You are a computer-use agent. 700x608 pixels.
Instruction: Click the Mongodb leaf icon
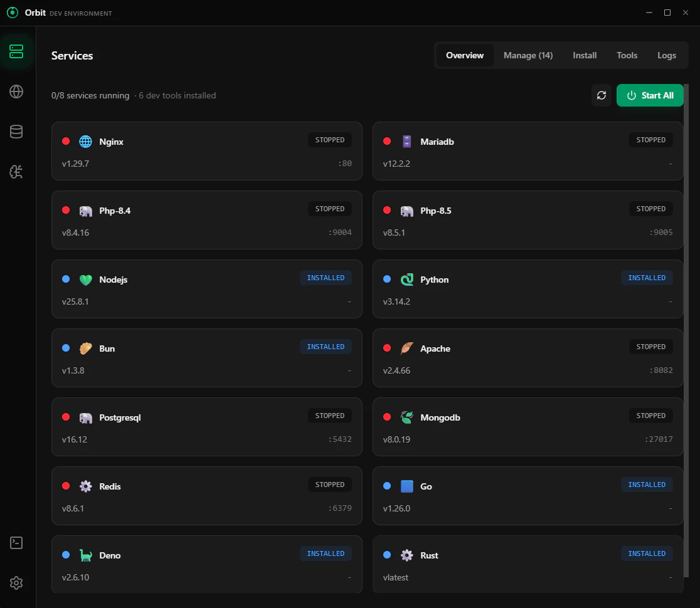[406, 417]
